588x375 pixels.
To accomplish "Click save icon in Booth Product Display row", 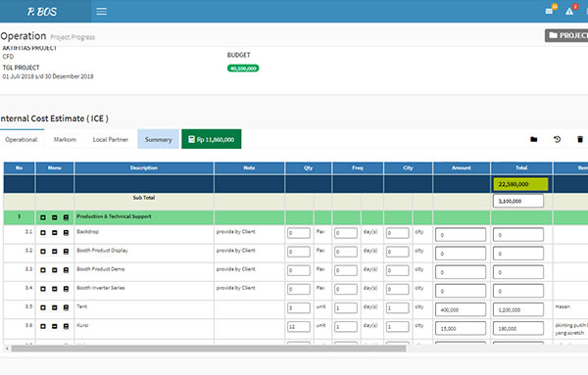I will 66,252.
